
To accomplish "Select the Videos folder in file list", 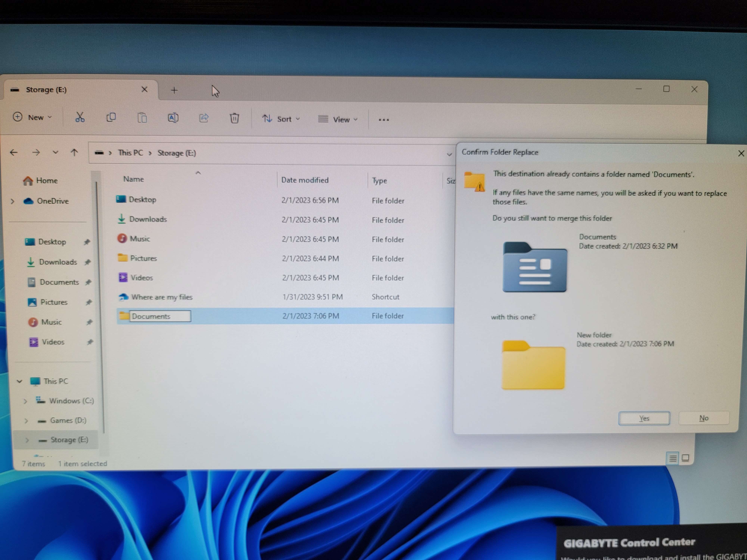I will pos(136,277).
